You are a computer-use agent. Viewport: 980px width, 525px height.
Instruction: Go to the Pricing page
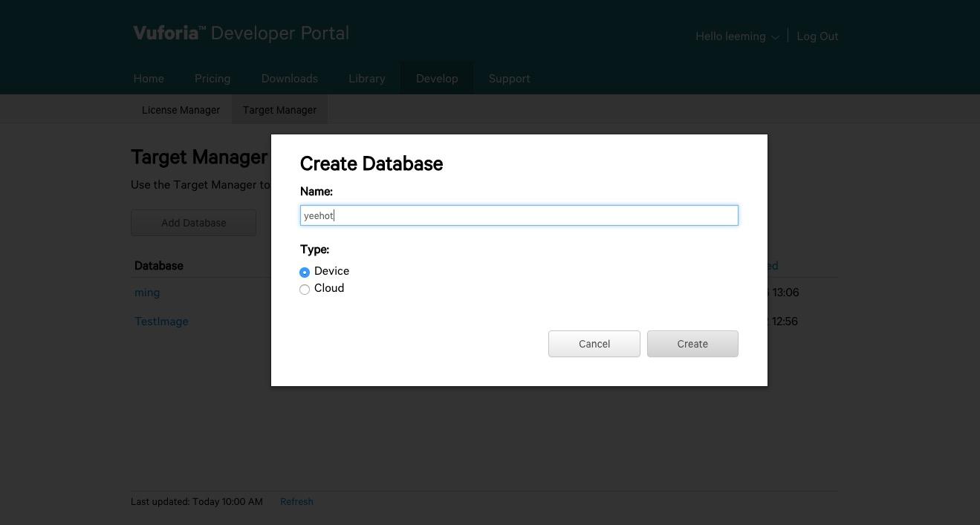(x=212, y=78)
